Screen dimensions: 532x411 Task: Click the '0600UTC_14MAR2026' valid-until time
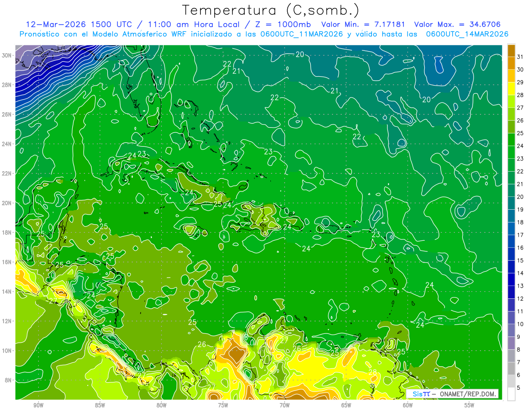coord(467,34)
